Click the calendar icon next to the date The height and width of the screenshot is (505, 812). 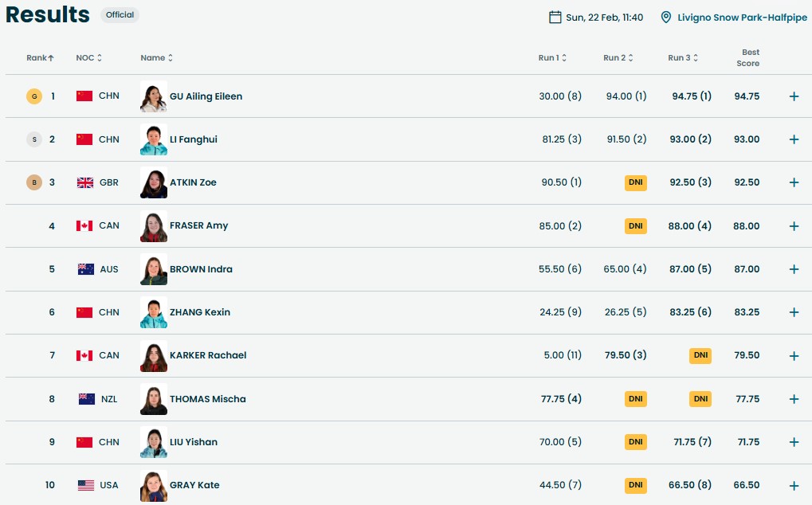coord(555,17)
